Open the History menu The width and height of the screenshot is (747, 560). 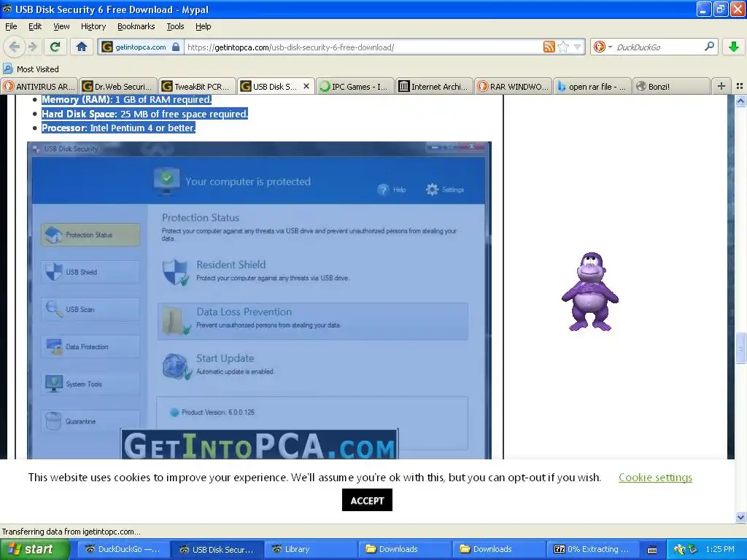tap(93, 26)
